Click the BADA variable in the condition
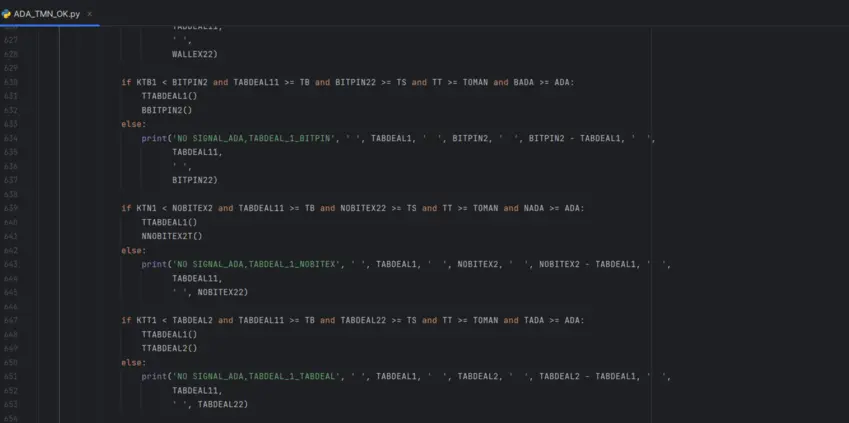The height and width of the screenshot is (423, 849). tap(524, 82)
